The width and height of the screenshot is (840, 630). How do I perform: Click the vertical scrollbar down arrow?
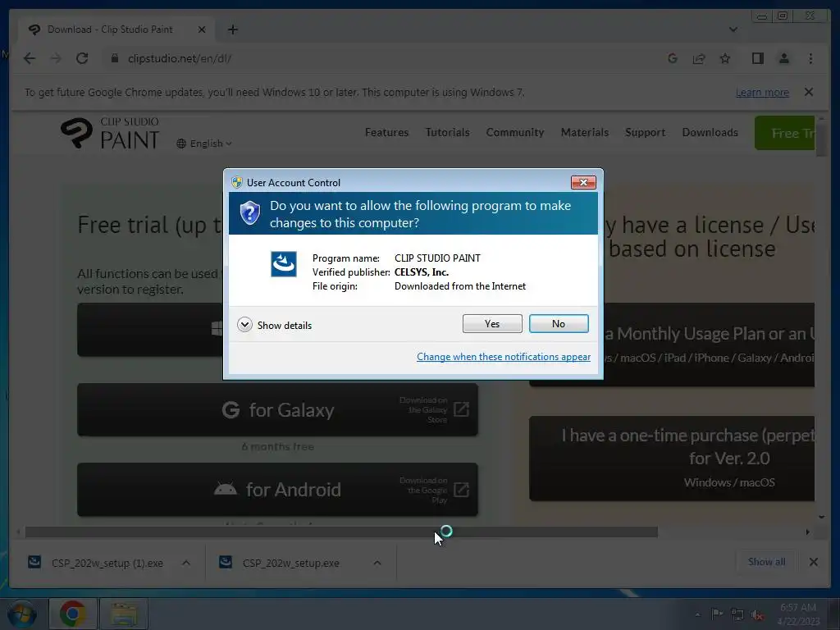tap(821, 517)
